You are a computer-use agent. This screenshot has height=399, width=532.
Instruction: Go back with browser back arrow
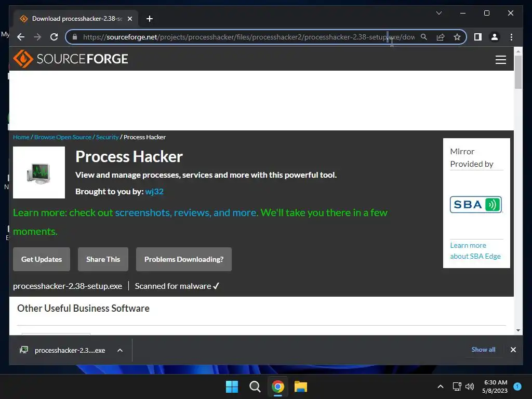click(21, 37)
